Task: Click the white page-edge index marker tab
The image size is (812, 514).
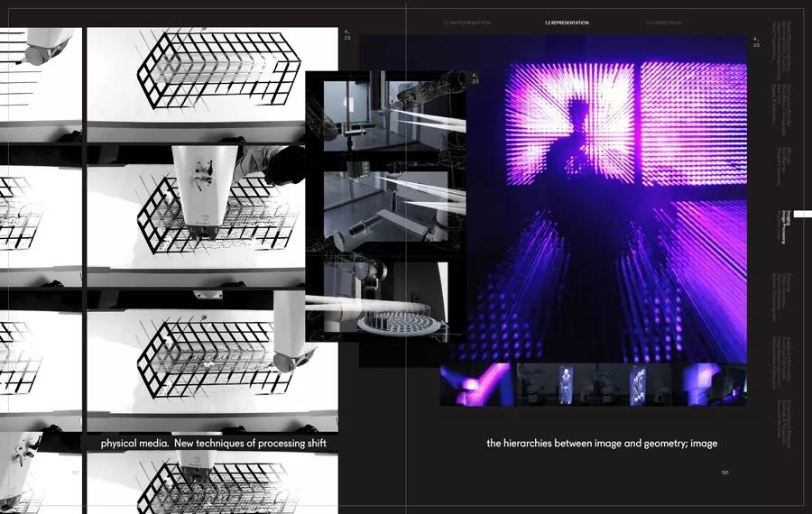Action: click(x=803, y=215)
